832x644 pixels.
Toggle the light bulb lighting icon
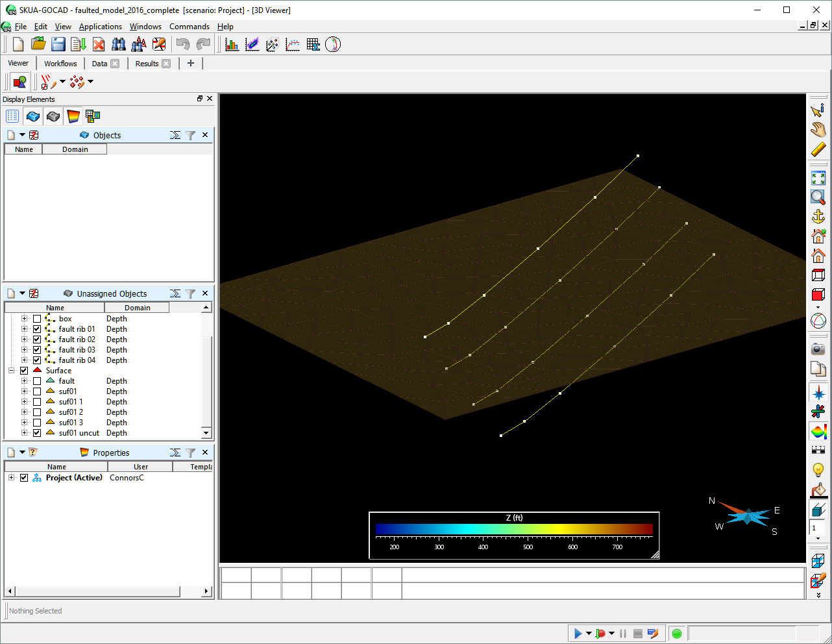coord(818,470)
